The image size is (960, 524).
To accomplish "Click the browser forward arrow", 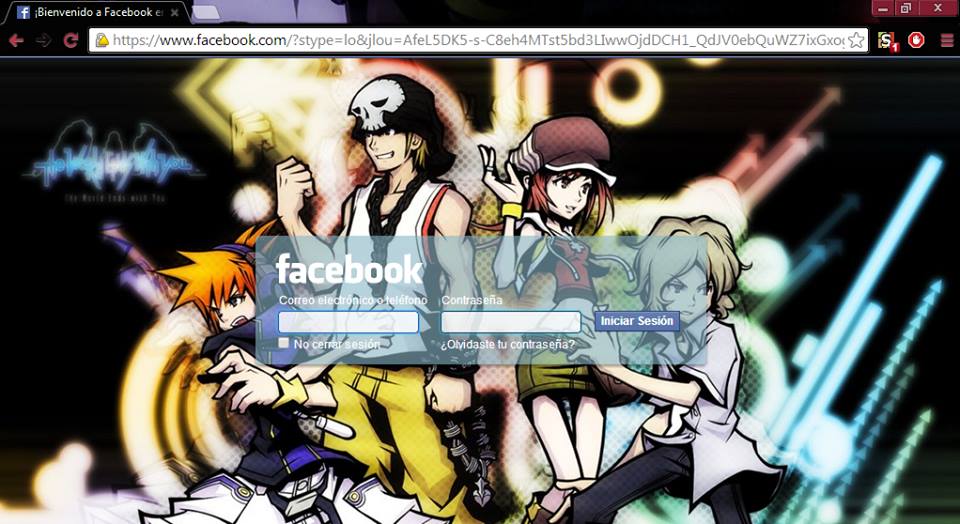I will click(43, 41).
